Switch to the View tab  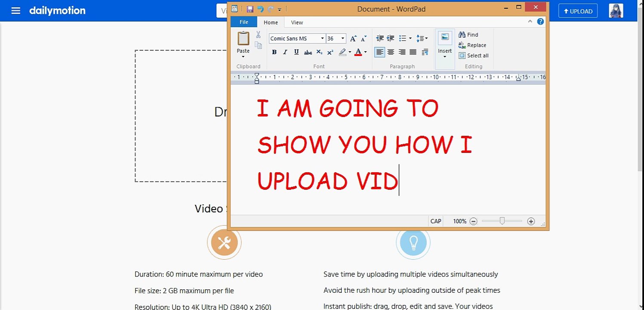click(x=297, y=22)
